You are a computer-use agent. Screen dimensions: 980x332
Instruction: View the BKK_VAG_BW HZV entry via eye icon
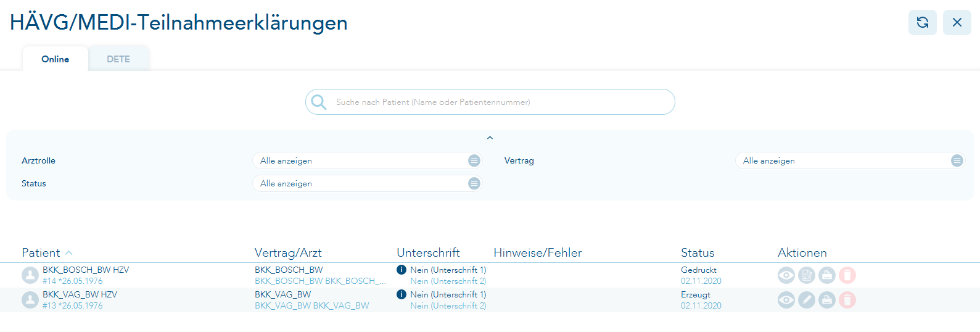coord(786,300)
